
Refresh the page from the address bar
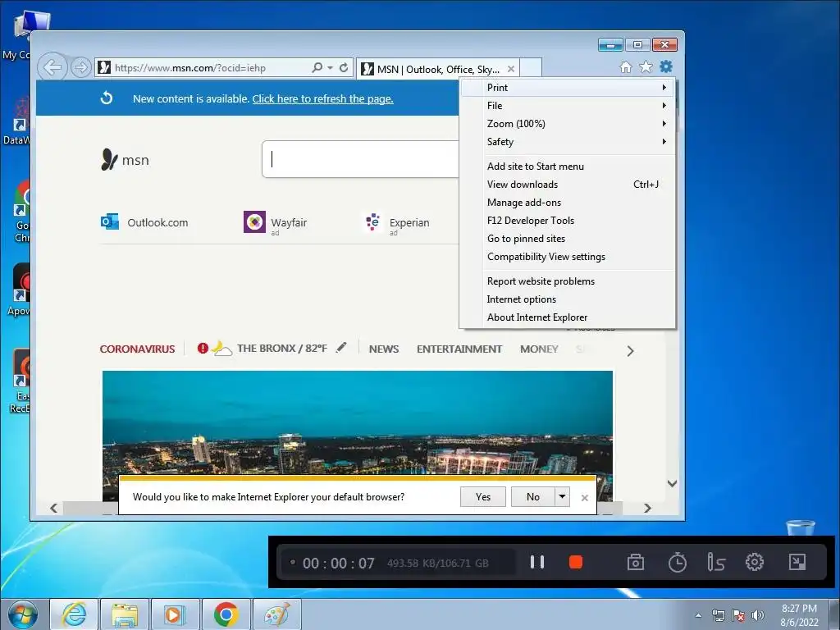[x=344, y=67]
